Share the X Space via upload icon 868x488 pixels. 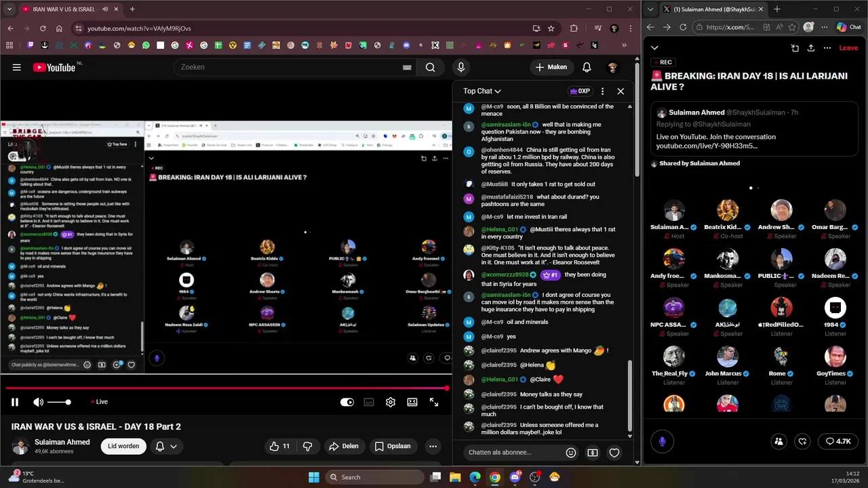pos(811,48)
